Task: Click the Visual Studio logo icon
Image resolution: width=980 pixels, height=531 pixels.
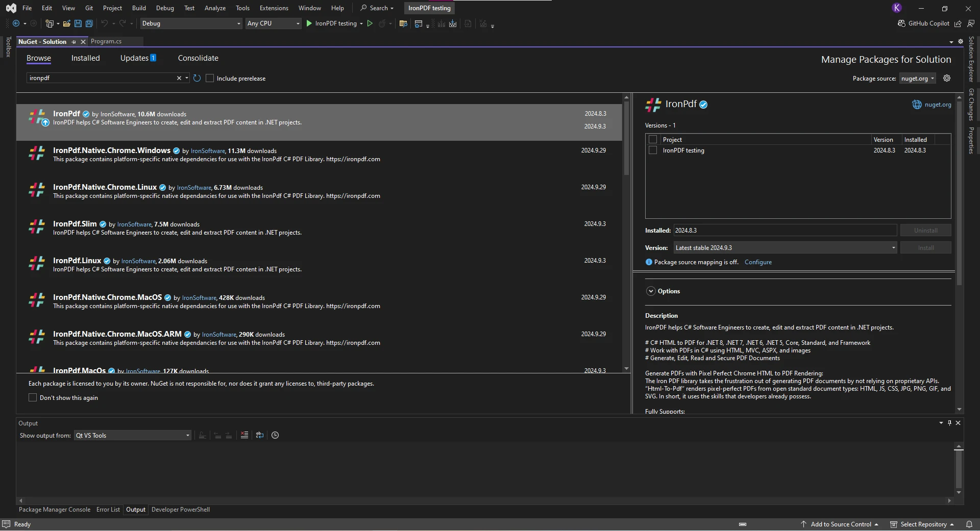Action: pyautogui.click(x=11, y=8)
